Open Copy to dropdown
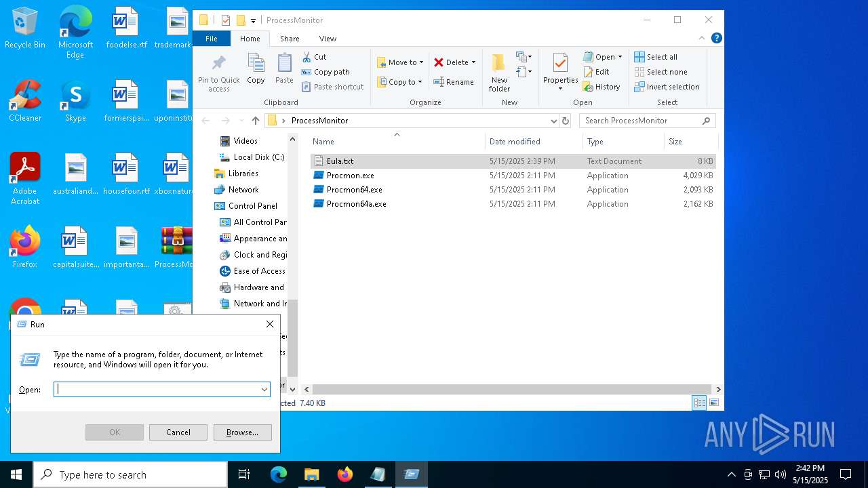This screenshot has width=868, height=488. [x=399, y=82]
